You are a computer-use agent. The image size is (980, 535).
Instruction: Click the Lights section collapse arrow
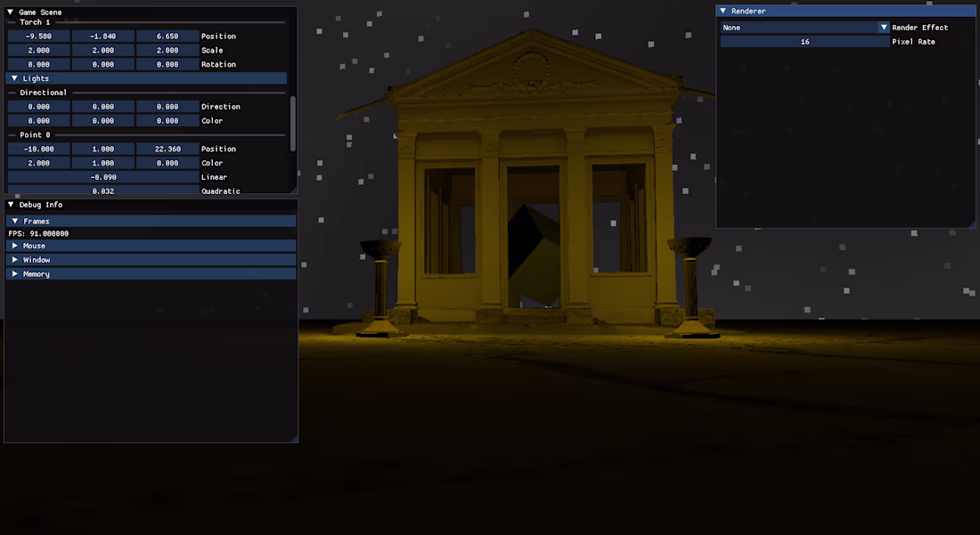click(x=12, y=78)
